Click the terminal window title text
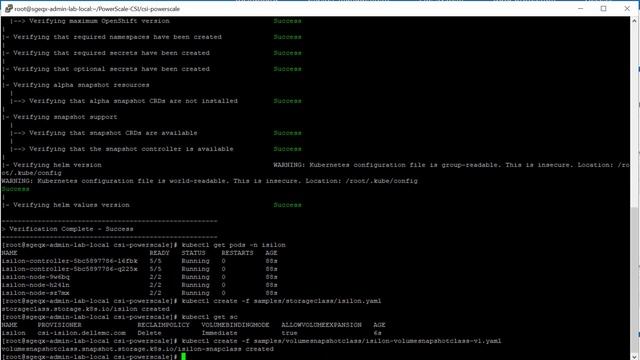Viewport: 640px width, 360px height. [x=97, y=9]
